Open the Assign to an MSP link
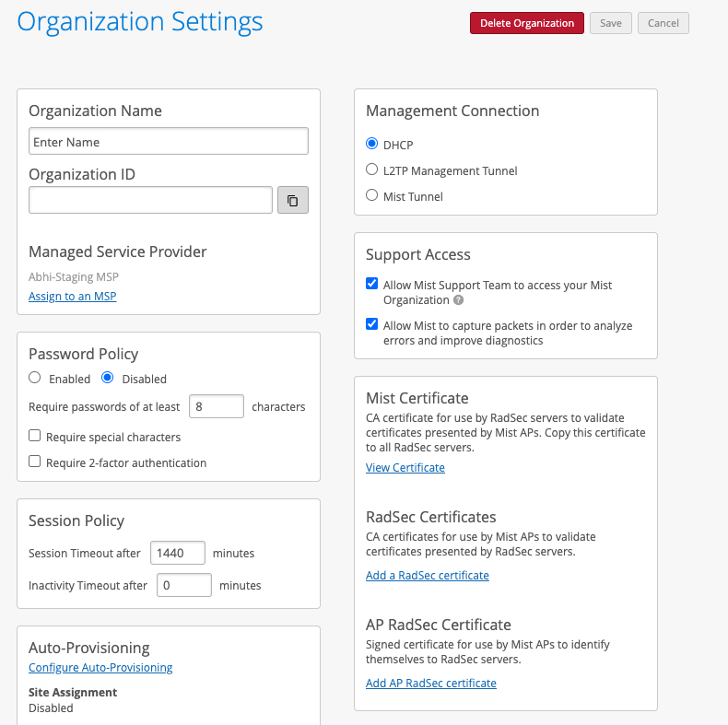This screenshot has height=725, width=728. click(x=72, y=296)
